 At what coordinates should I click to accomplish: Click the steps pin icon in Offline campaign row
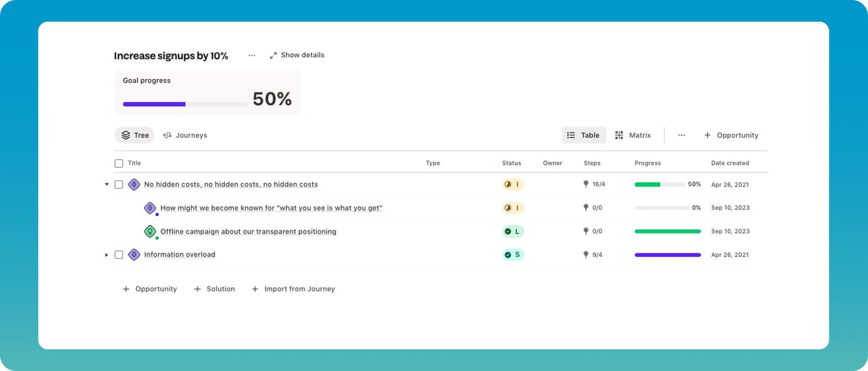tap(586, 231)
